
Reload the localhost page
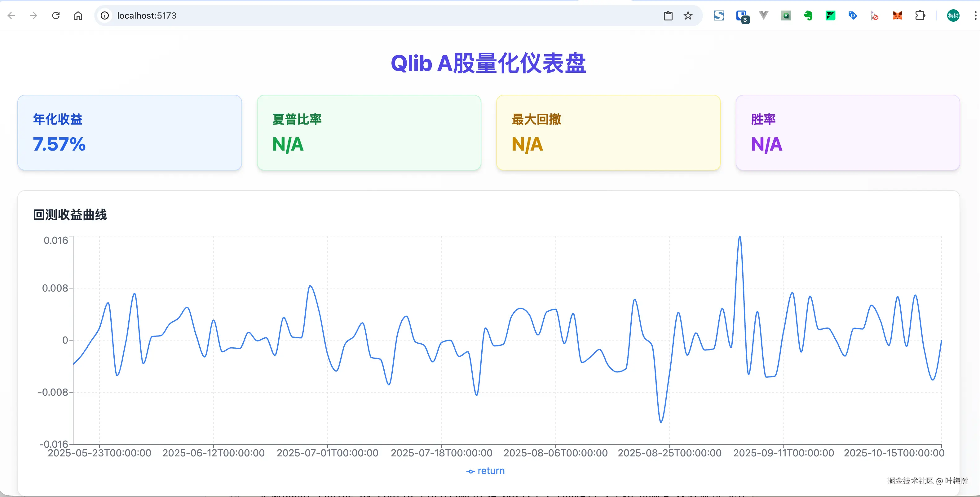56,15
